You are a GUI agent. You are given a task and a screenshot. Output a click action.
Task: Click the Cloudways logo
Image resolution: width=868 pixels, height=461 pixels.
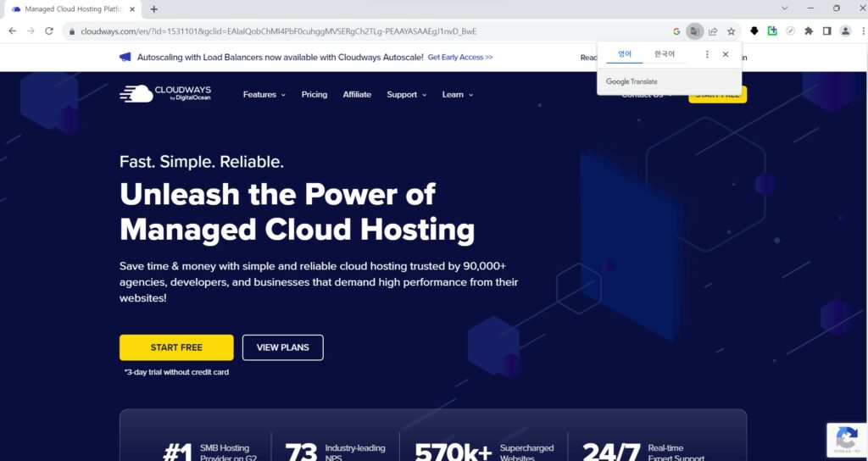pyautogui.click(x=165, y=93)
